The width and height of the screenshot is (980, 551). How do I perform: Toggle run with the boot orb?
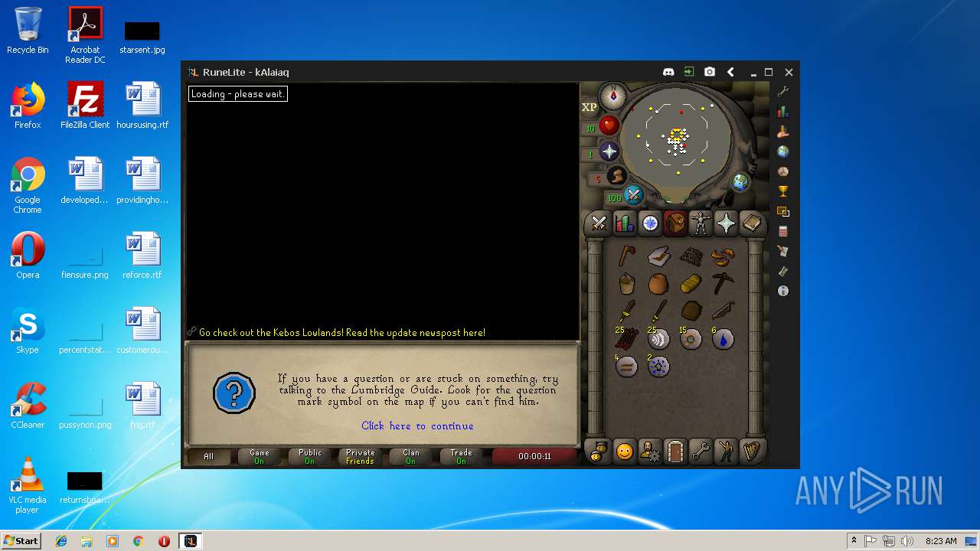617,177
